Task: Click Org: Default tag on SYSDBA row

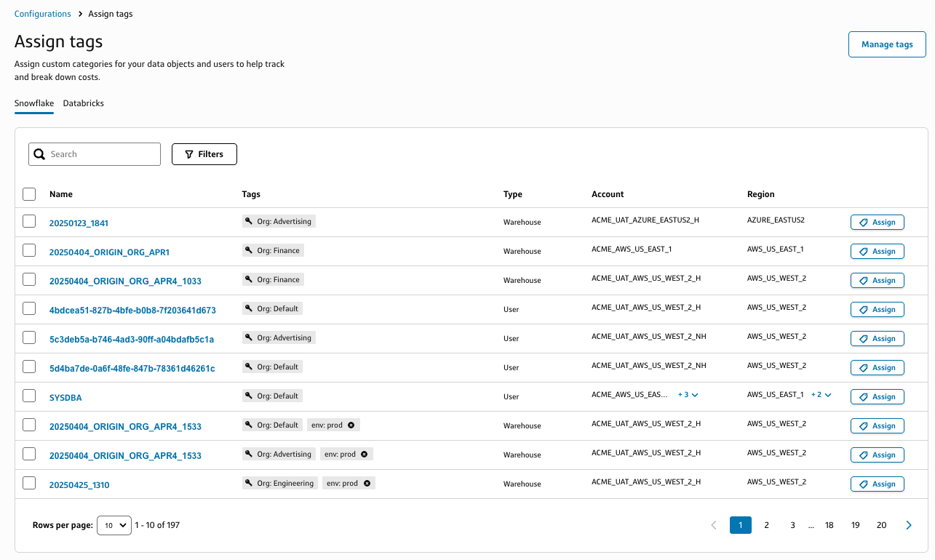Action: (272, 396)
